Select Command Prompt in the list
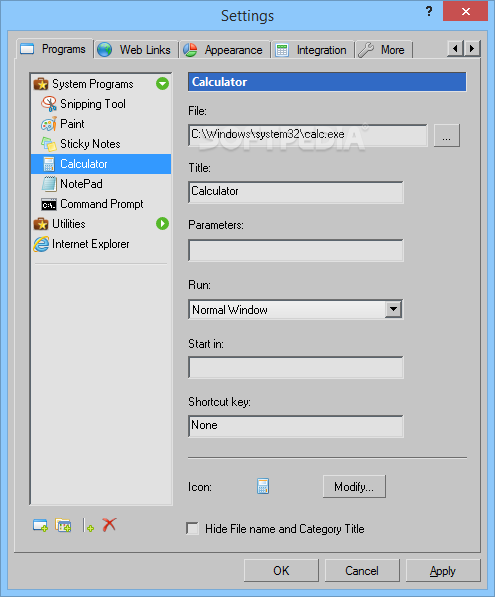Screen dimensions: 495x597 pyautogui.click(x=101, y=204)
